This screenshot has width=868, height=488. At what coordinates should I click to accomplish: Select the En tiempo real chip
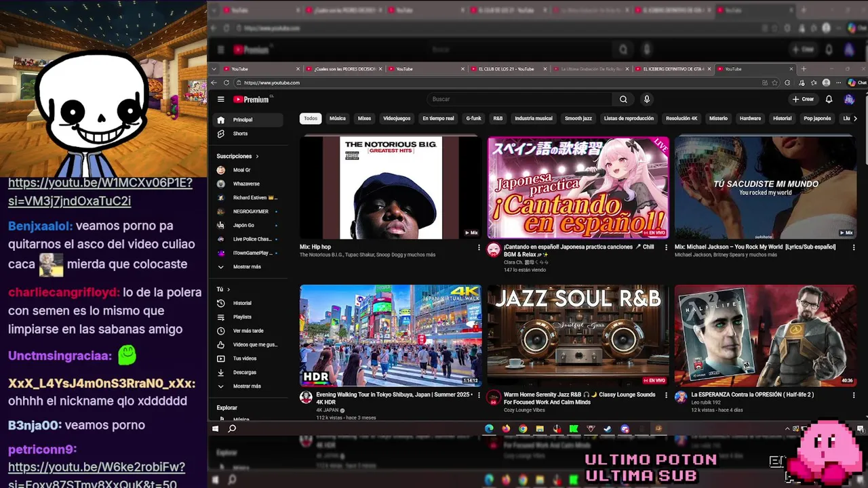(x=438, y=119)
